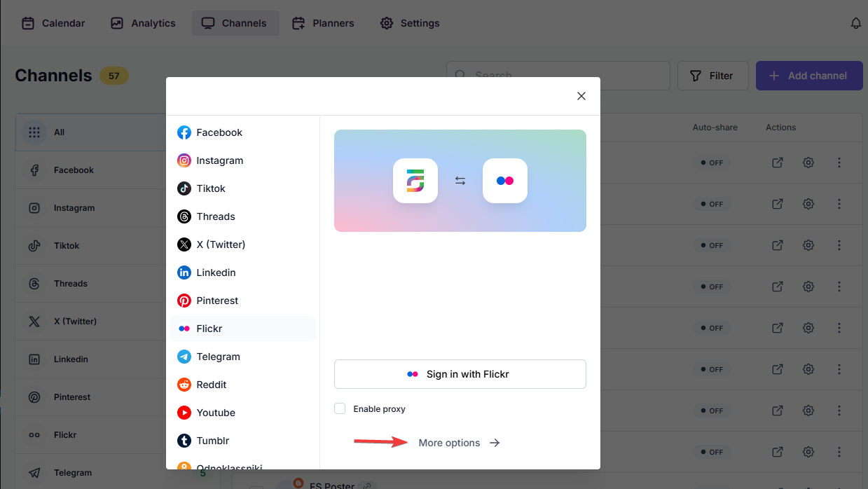The height and width of the screenshot is (489, 868).
Task: Select Tiktok in the dialog list
Action: point(210,188)
